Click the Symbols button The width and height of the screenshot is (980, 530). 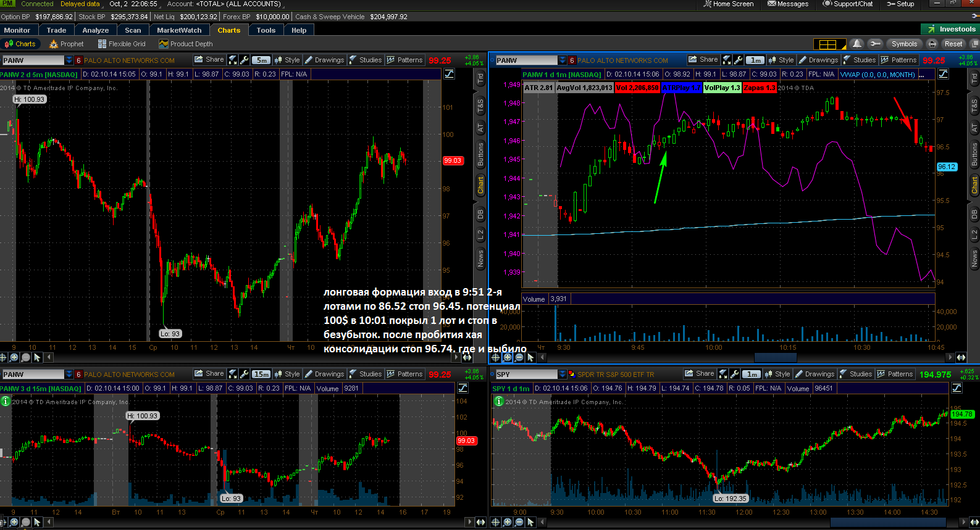[904, 44]
